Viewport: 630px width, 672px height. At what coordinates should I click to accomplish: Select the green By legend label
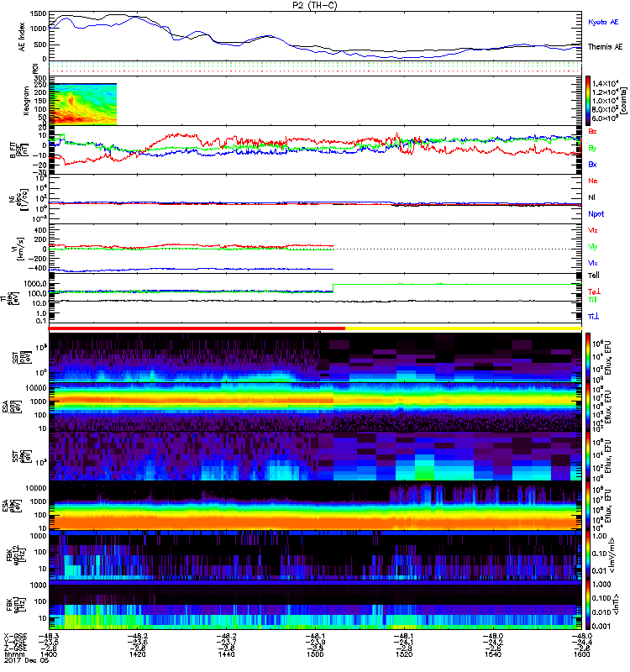click(x=592, y=149)
